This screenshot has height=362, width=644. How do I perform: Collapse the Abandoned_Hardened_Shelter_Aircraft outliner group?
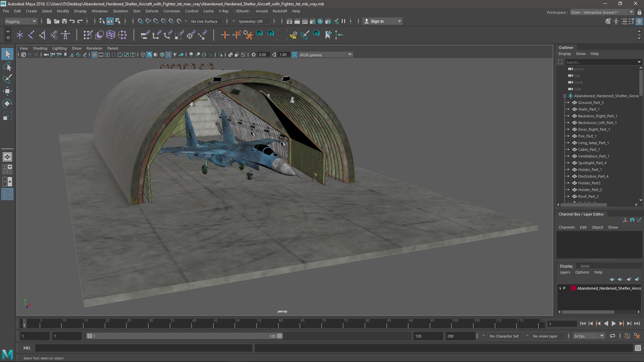tap(565, 96)
